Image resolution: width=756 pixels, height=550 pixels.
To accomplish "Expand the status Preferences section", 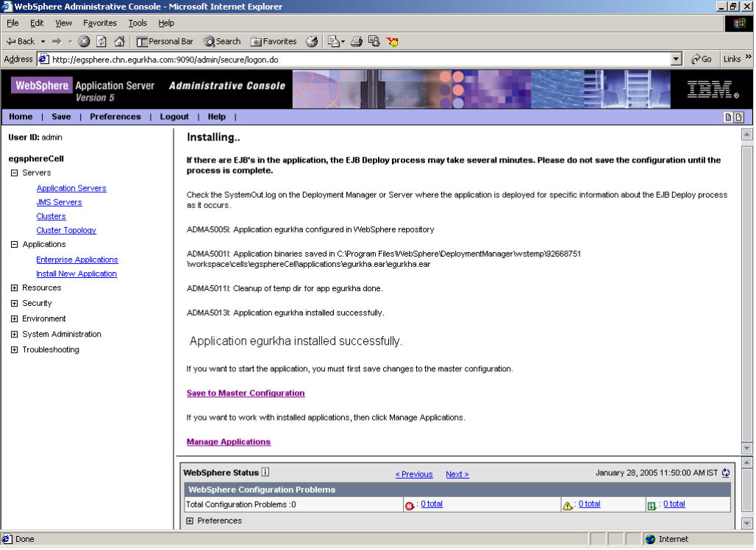I will [x=190, y=521].
